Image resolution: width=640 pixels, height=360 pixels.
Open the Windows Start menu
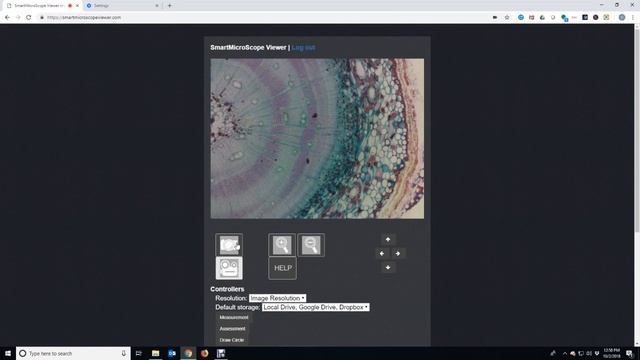click(x=8, y=353)
